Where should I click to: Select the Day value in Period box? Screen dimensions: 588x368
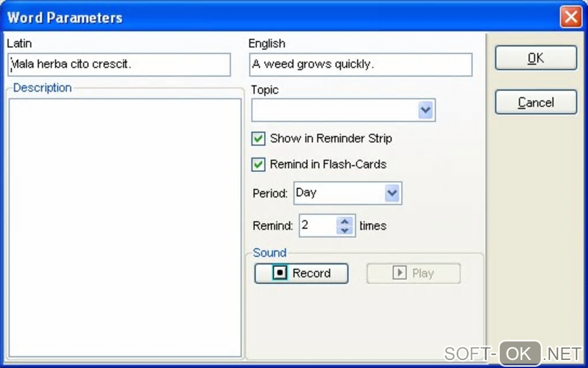point(337,193)
